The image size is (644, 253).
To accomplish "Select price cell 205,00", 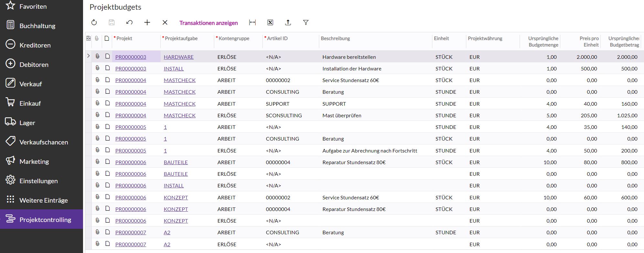I will [589, 115].
